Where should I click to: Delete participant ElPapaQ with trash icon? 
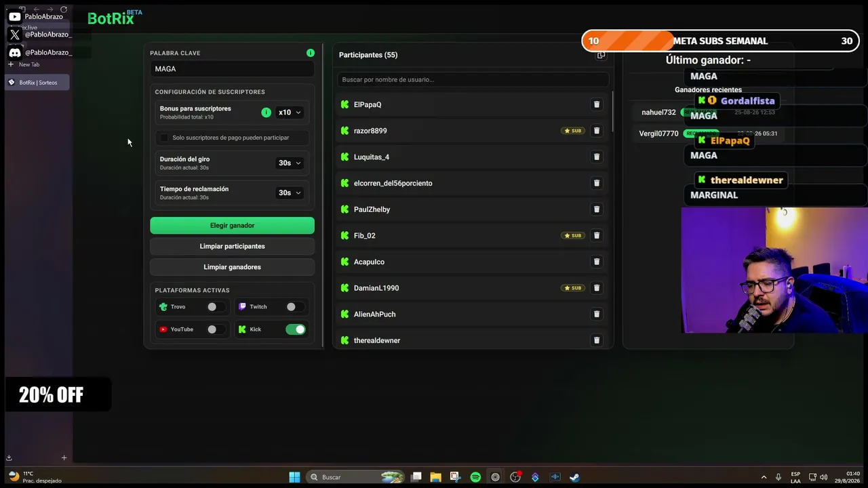tap(597, 104)
